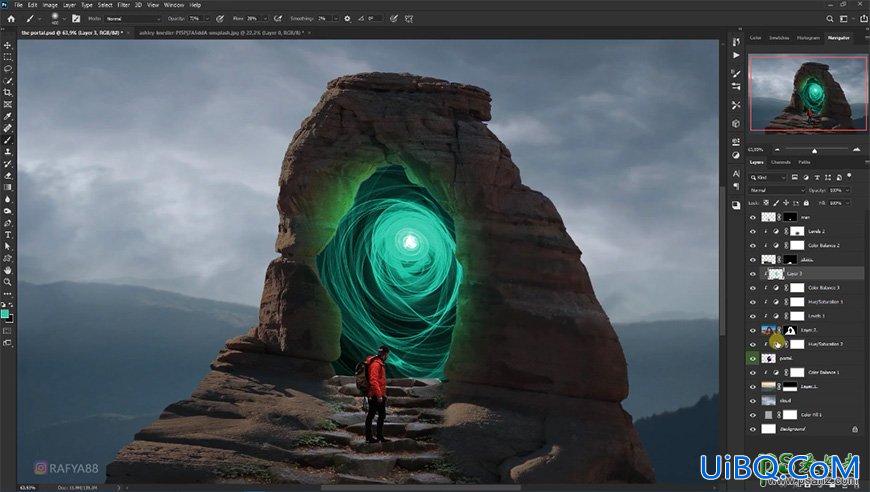This screenshot has width=870, height=492.
Task: Click the Home icon in options bar
Action: click(11, 18)
